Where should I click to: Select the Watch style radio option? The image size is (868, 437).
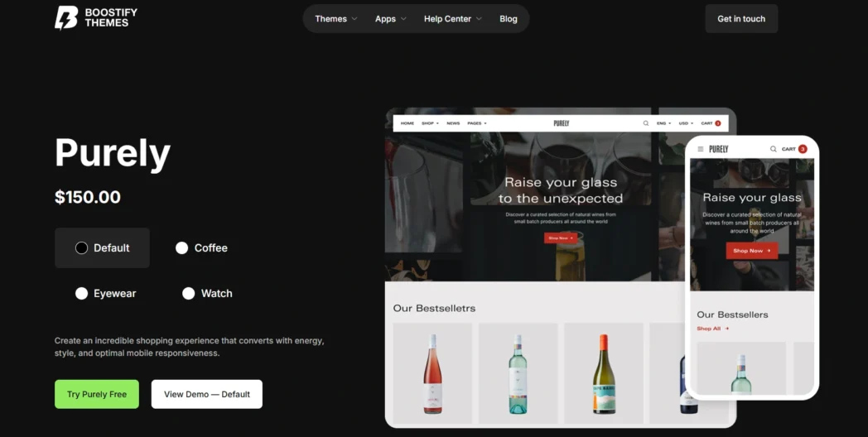click(x=207, y=293)
